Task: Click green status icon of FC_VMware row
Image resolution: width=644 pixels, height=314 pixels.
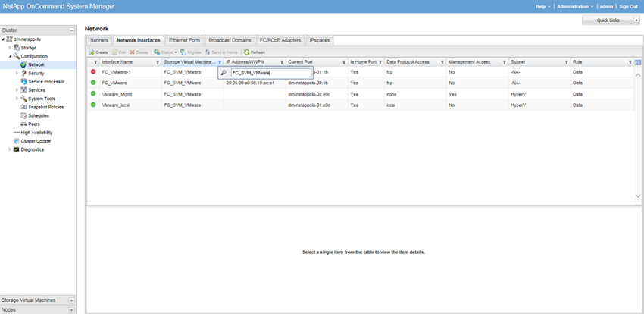Action: [x=93, y=83]
